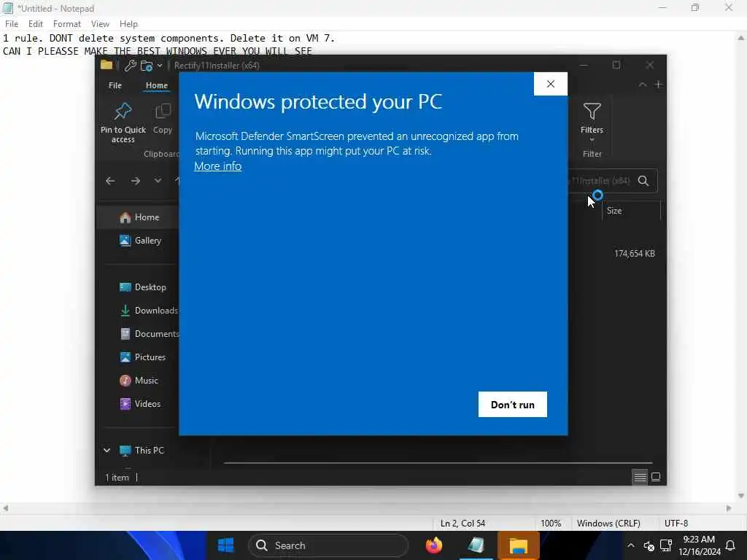Click New folder icon in Explorer titlebar
Viewport: 747px width, 560px height.
point(146,66)
